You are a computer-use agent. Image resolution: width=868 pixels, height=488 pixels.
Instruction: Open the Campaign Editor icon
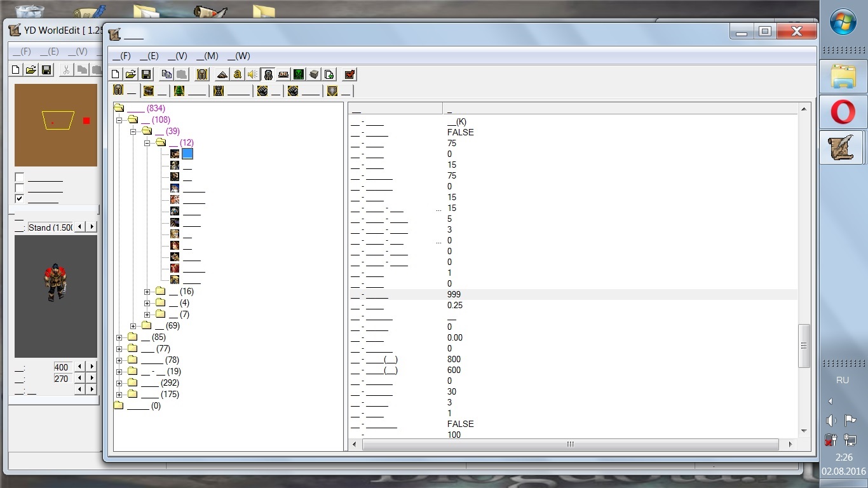283,74
